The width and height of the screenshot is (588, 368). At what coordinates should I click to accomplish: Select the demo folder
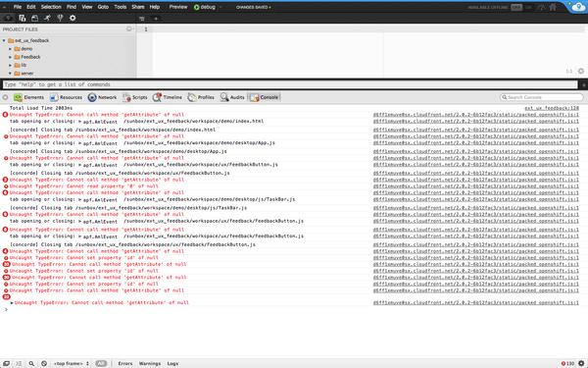[x=26, y=49]
